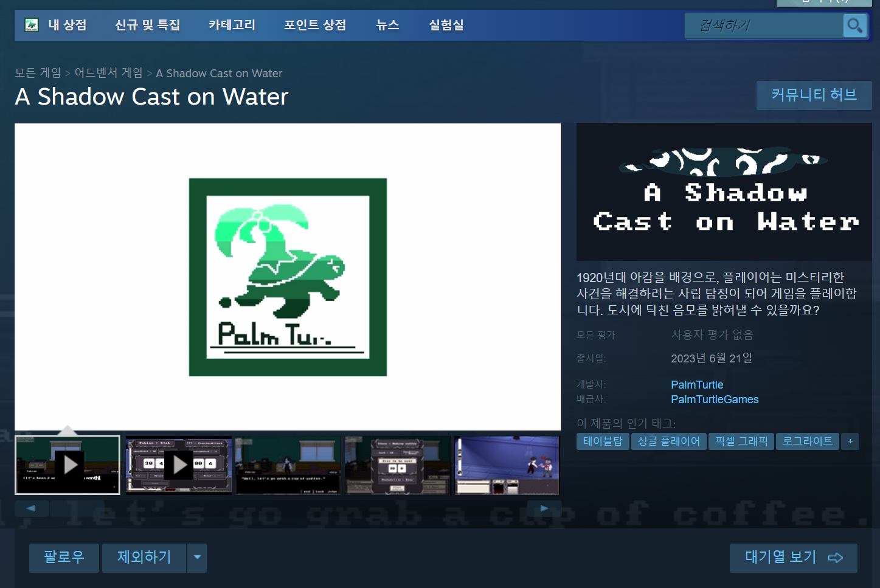Open the 내 상점 menu

[68, 25]
